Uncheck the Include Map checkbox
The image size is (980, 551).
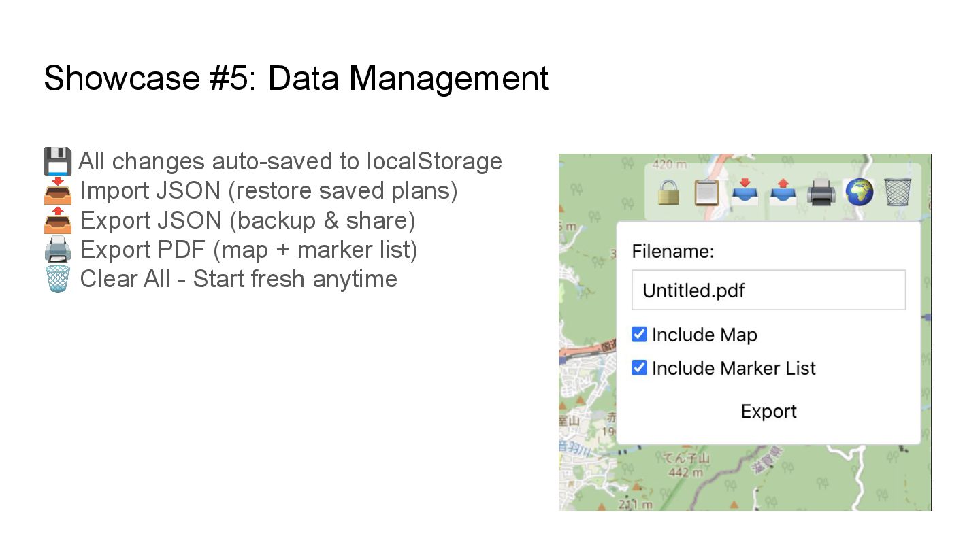pos(639,334)
